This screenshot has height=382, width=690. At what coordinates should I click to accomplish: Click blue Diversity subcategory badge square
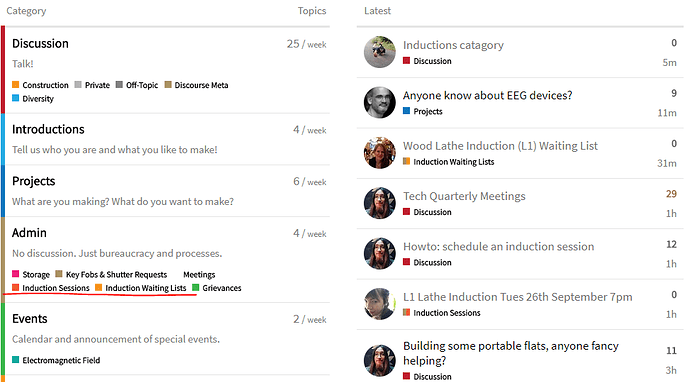point(15,98)
